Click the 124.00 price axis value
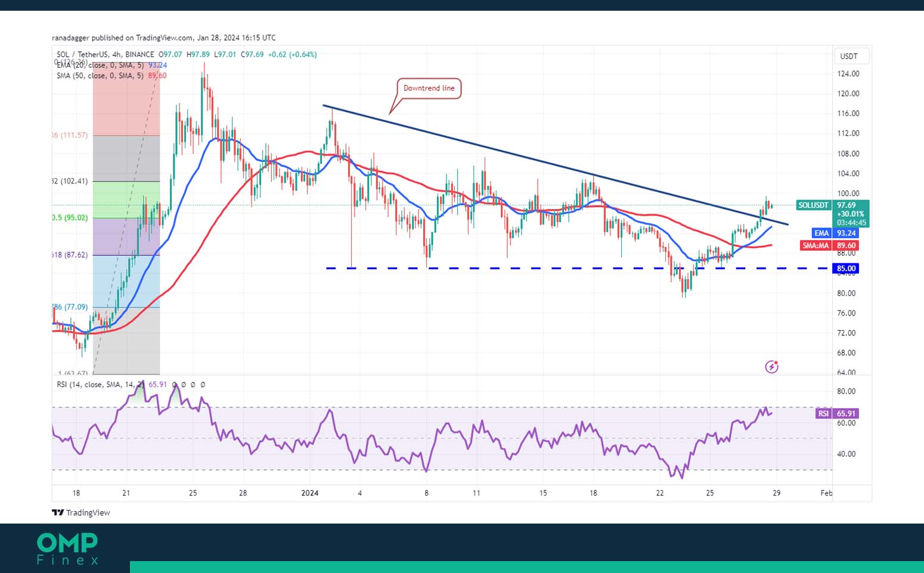This screenshot has width=924, height=573. coord(848,74)
